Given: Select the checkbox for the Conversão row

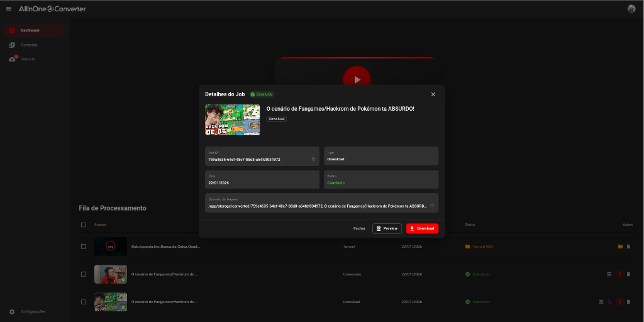Looking at the screenshot, I should 84,274.
